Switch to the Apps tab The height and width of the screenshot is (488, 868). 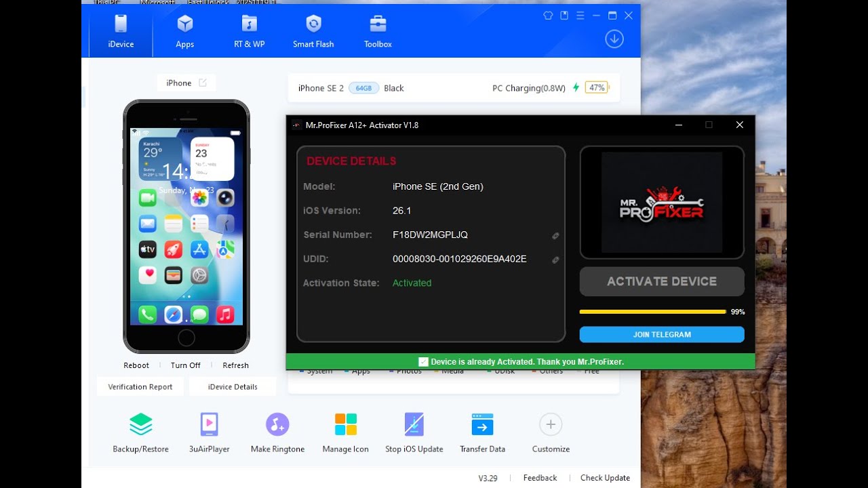coord(184,32)
